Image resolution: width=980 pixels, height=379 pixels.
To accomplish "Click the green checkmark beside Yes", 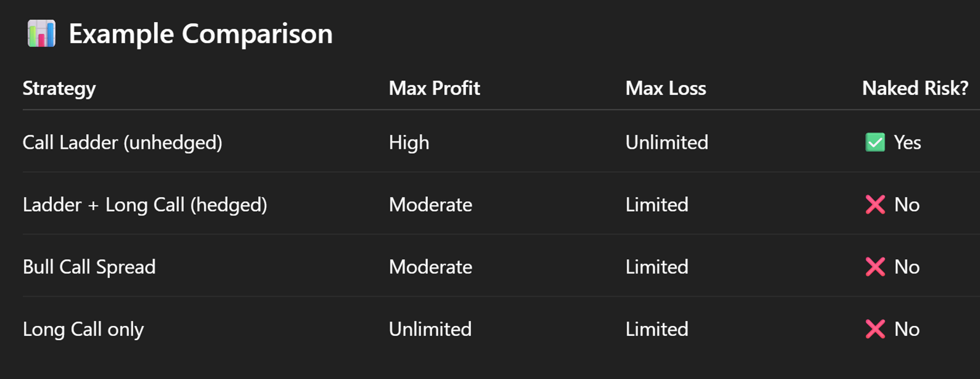I will coord(875,143).
